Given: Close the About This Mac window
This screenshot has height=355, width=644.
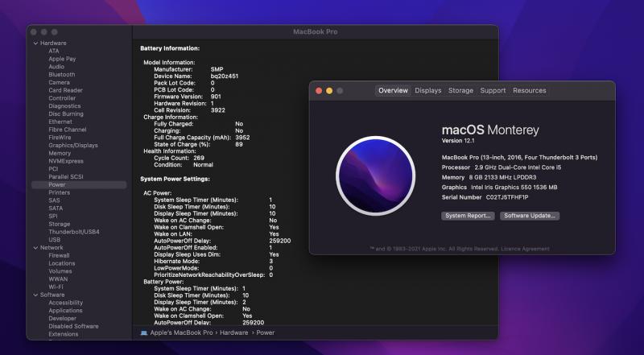Looking at the screenshot, I should click(319, 91).
